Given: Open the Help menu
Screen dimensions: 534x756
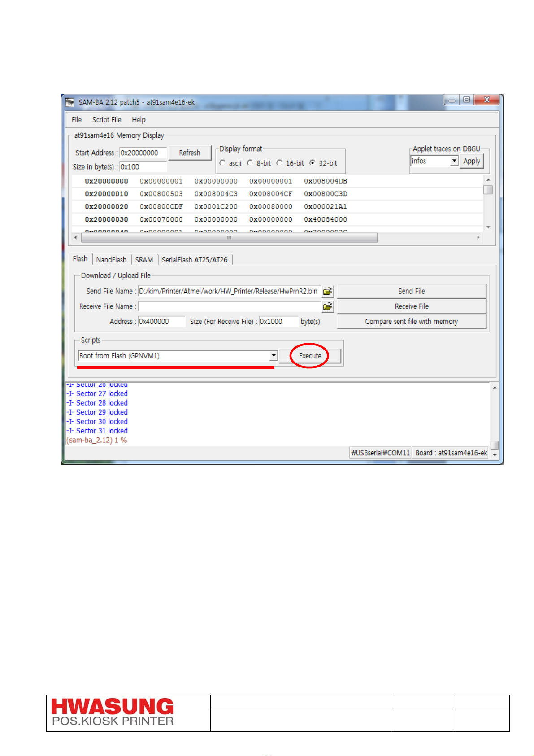Looking at the screenshot, I should pyautogui.click(x=139, y=120).
